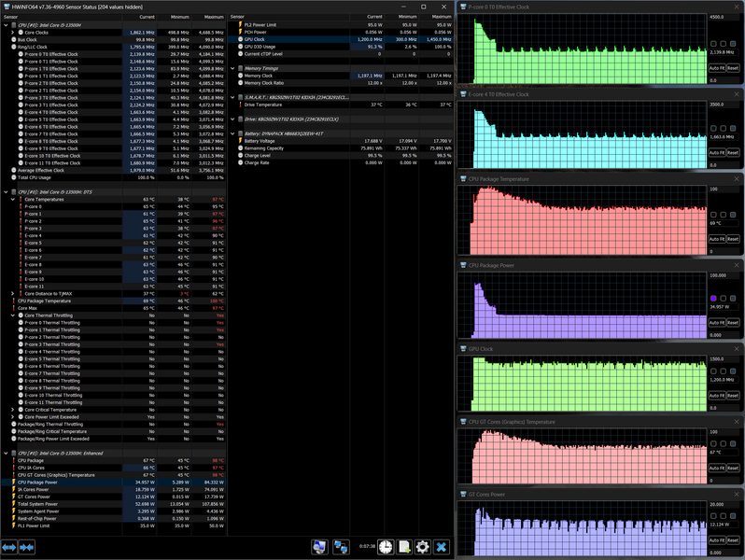Viewport: 745px width, 560px height.
Task: Reset elapsed time with the clock icon
Action: (x=384, y=547)
